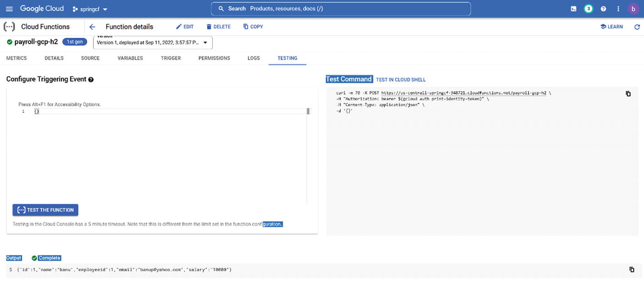Refresh the function details page
The height and width of the screenshot is (285, 644).
pyautogui.click(x=637, y=27)
